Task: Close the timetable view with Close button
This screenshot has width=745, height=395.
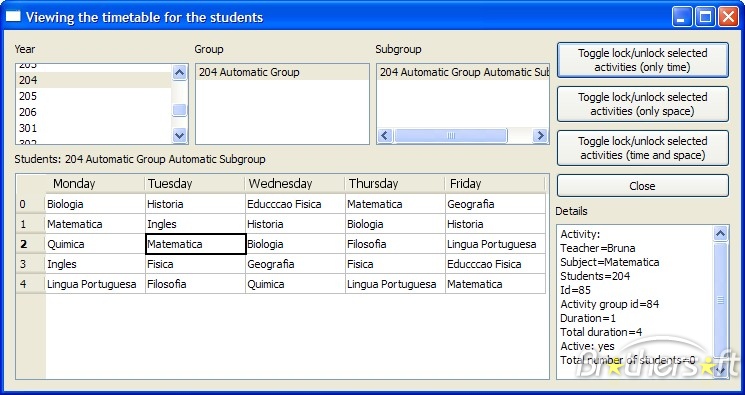Action: pos(642,186)
